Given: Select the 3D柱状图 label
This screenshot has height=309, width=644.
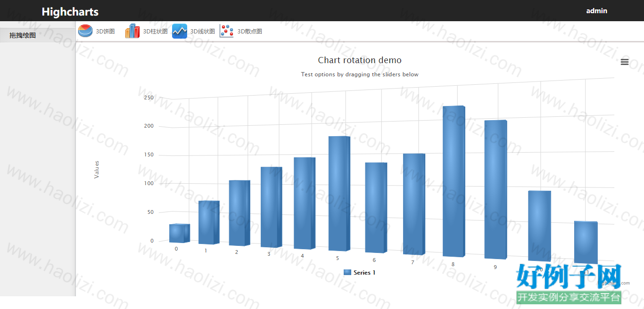Looking at the screenshot, I should 155,32.
